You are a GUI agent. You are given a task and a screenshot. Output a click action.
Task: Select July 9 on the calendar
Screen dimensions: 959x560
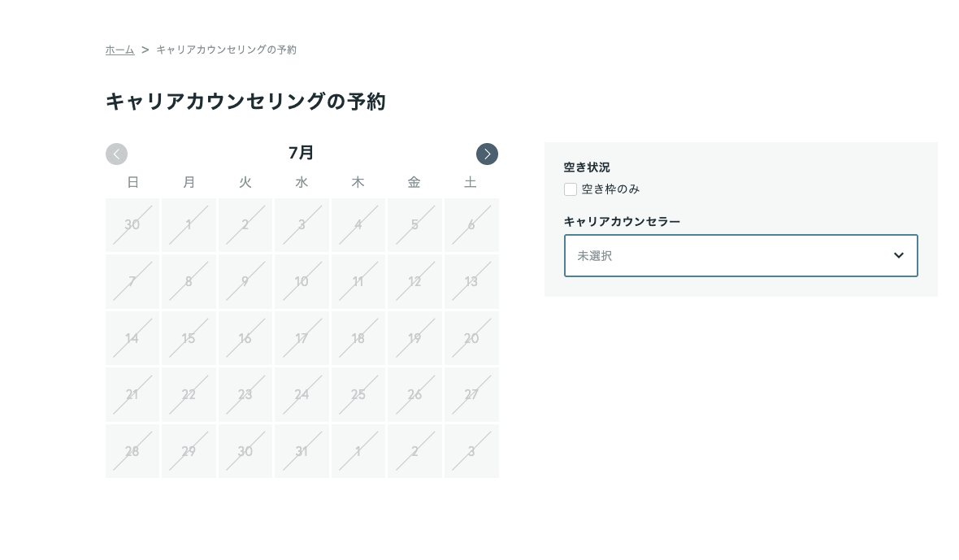[x=245, y=281]
